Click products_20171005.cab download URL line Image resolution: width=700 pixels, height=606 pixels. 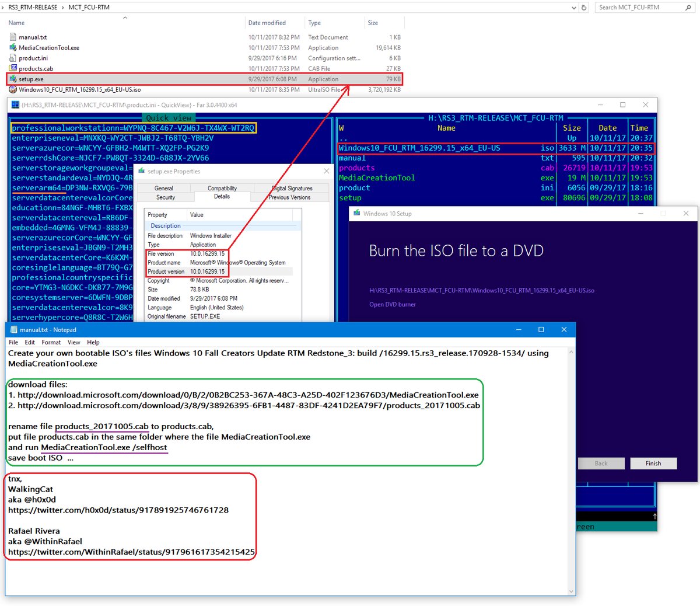coord(249,406)
